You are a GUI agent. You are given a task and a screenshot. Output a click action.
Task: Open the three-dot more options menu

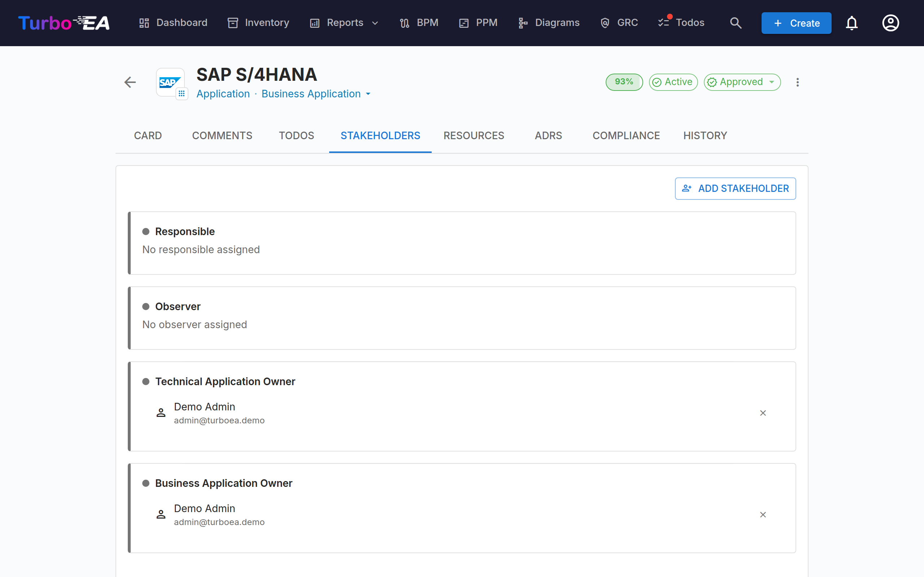pos(797,82)
